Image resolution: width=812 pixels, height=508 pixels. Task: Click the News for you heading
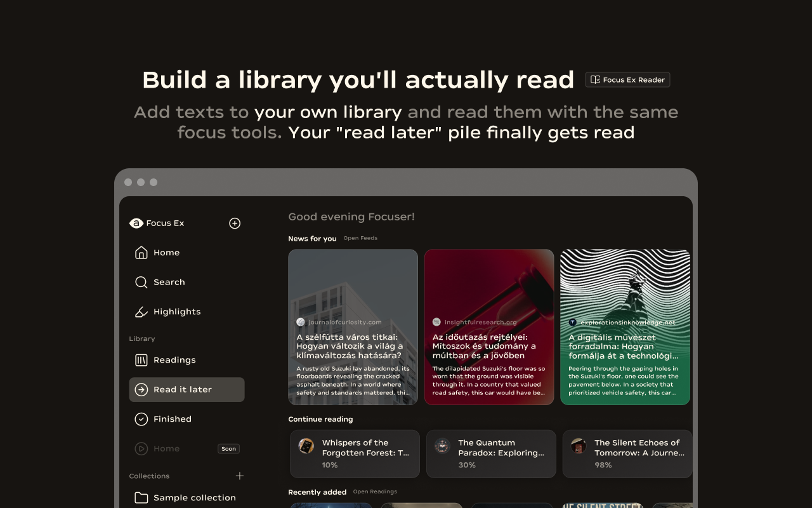point(312,239)
